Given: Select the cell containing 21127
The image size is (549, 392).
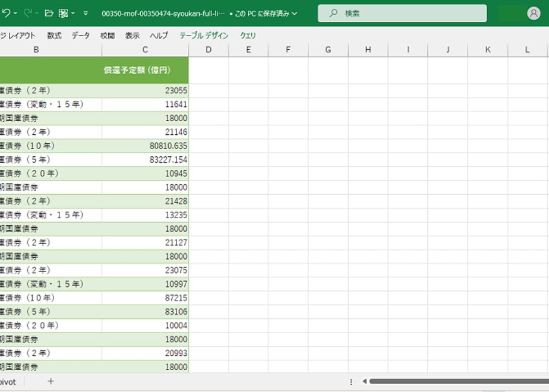Looking at the screenshot, I should 146,242.
